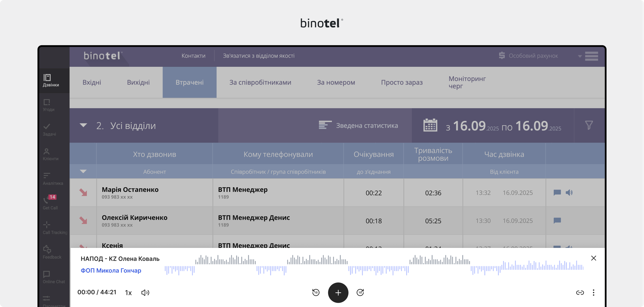Toggle playback of Марія Остапенко call recording
Viewport: 644px width, 307px height.
[569, 193]
